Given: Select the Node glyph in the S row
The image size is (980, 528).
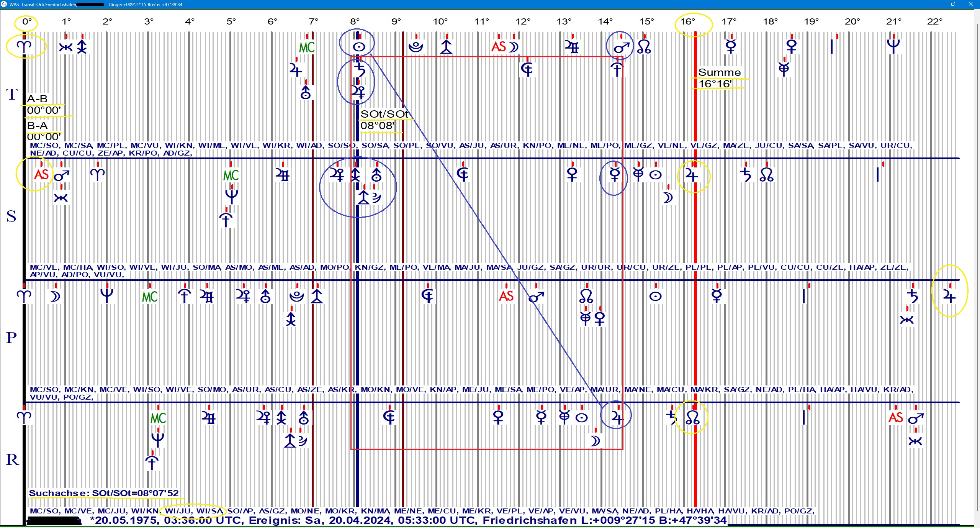Looking at the screenshot, I should point(767,175).
